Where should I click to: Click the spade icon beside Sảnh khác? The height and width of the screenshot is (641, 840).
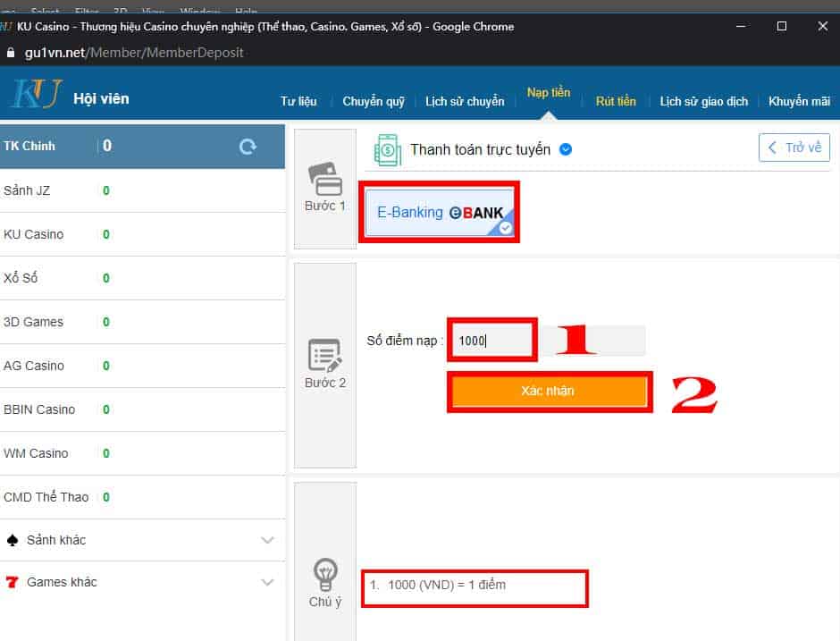click(13, 540)
